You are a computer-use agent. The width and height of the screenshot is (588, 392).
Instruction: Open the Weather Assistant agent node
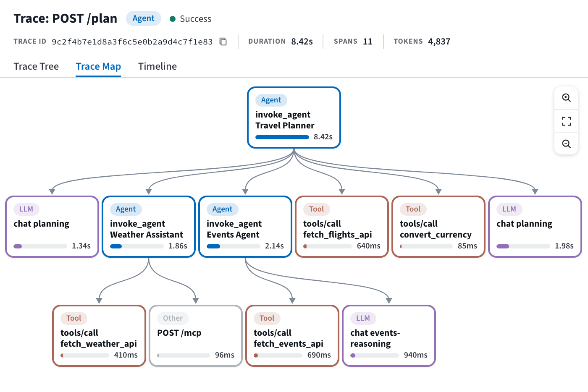[x=149, y=227]
